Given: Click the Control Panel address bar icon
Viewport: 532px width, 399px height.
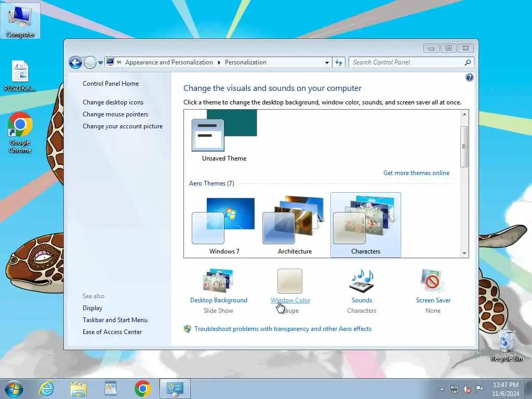Looking at the screenshot, I should click(110, 62).
